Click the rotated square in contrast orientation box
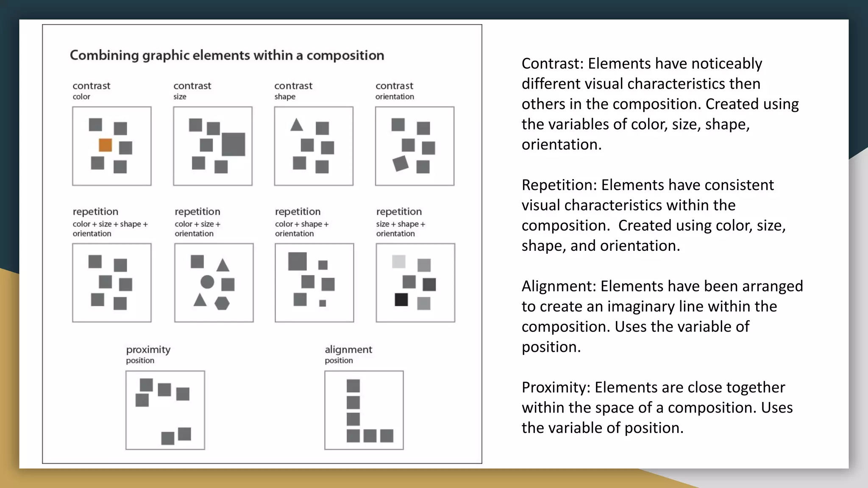 401,164
